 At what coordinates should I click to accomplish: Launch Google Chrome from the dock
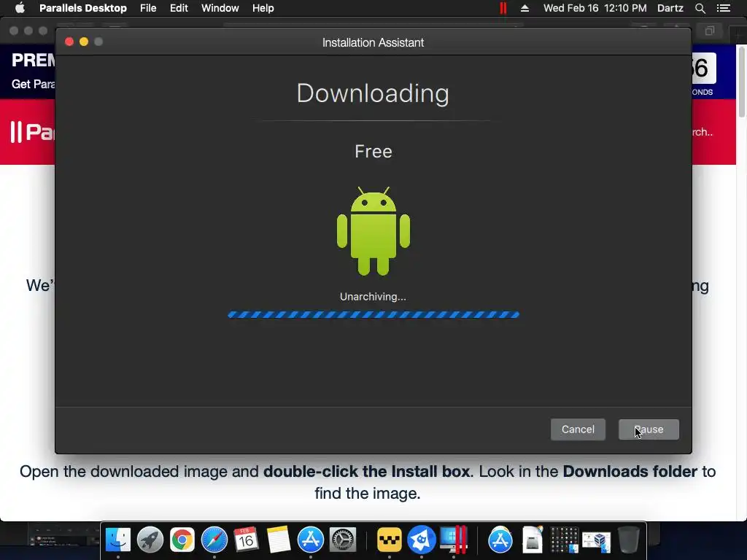coord(182,540)
